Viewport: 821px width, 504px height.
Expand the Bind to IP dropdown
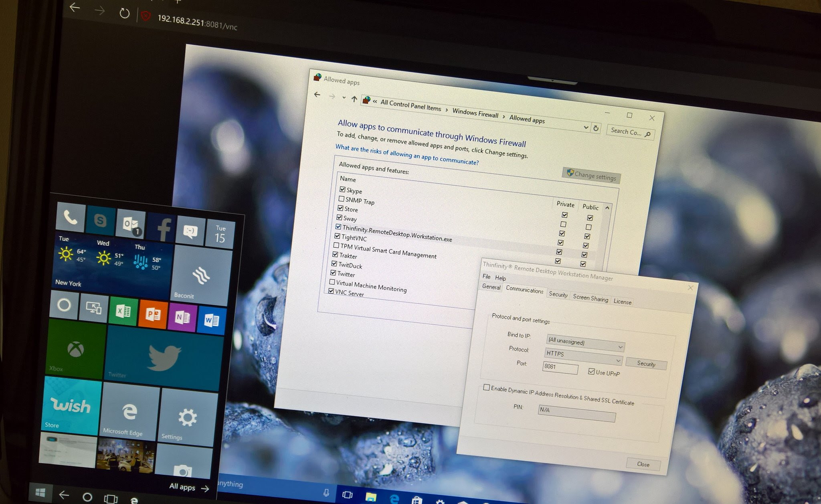pyautogui.click(x=620, y=347)
